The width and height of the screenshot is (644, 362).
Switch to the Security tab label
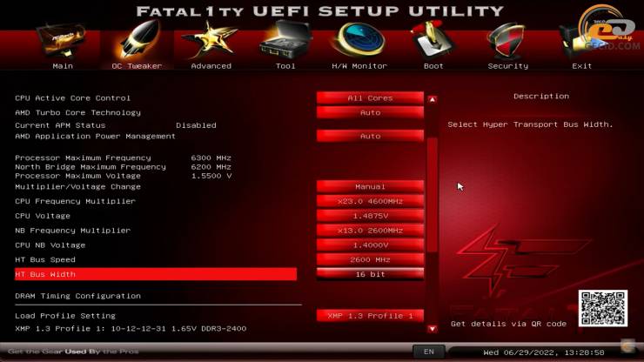coord(507,66)
